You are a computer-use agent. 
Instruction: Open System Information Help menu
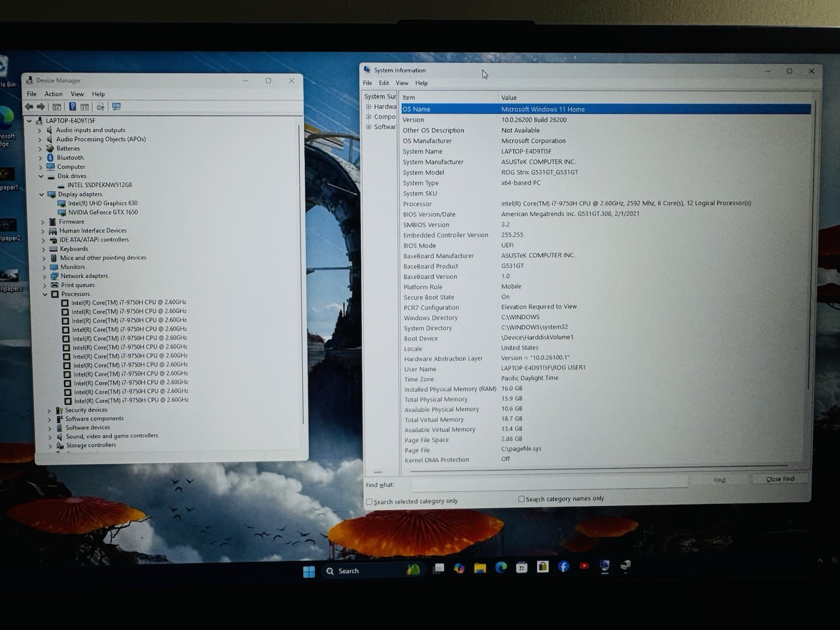(422, 83)
